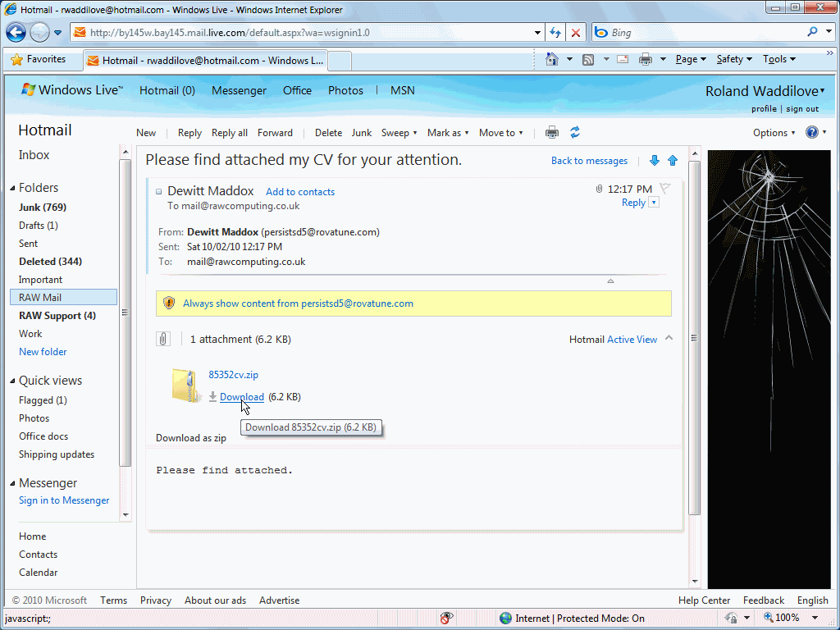Open the Reply dropdown arrow near the timestamp
This screenshot has width=840, height=630.
coord(654,203)
